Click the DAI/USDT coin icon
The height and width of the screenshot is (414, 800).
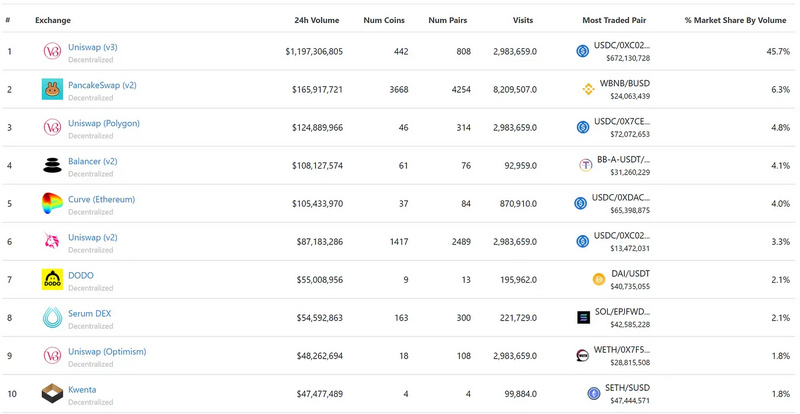[x=599, y=280]
